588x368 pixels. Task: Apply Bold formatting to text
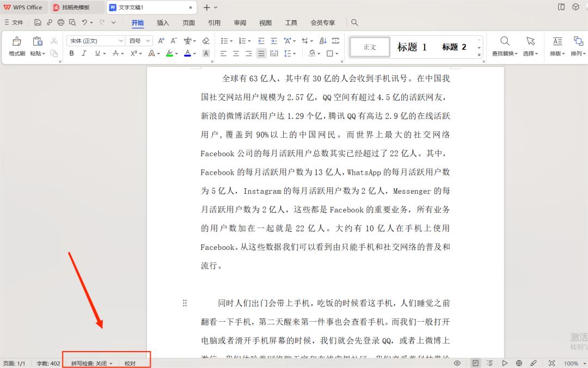click(71, 53)
